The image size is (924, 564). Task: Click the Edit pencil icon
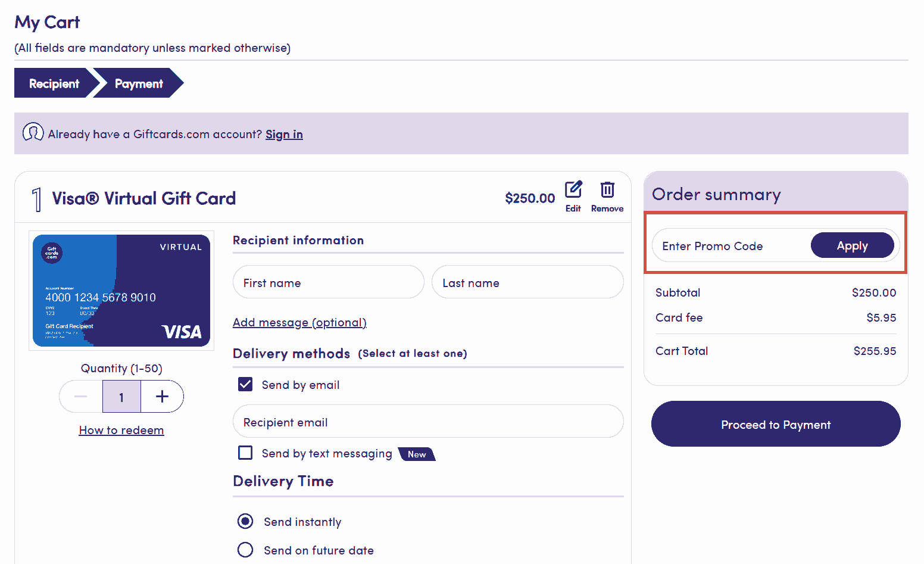[573, 190]
